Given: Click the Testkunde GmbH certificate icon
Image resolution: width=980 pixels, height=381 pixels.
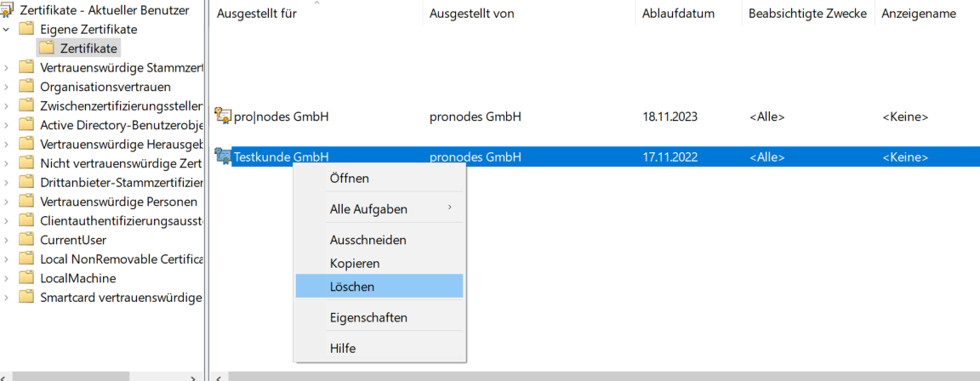Looking at the screenshot, I should point(223,156).
